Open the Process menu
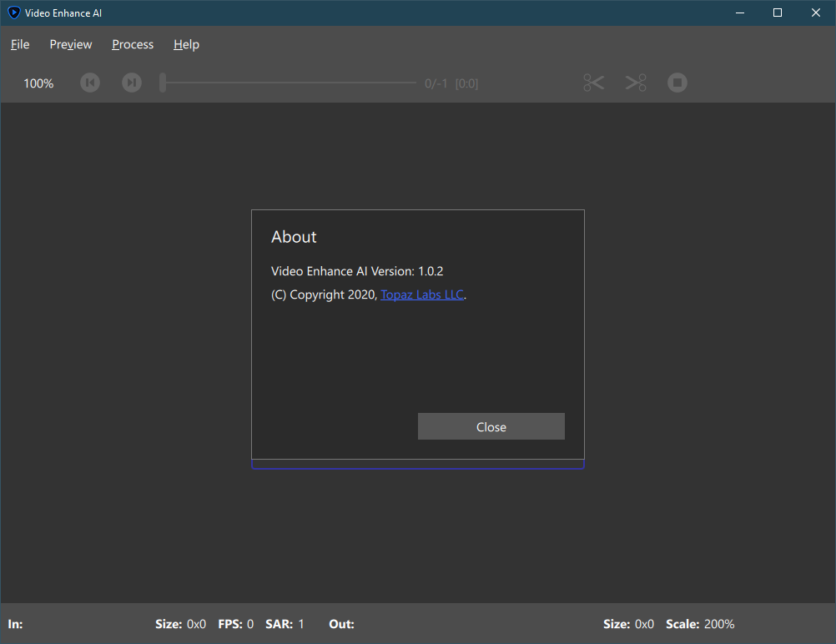The width and height of the screenshot is (836, 644). [133, 44]
